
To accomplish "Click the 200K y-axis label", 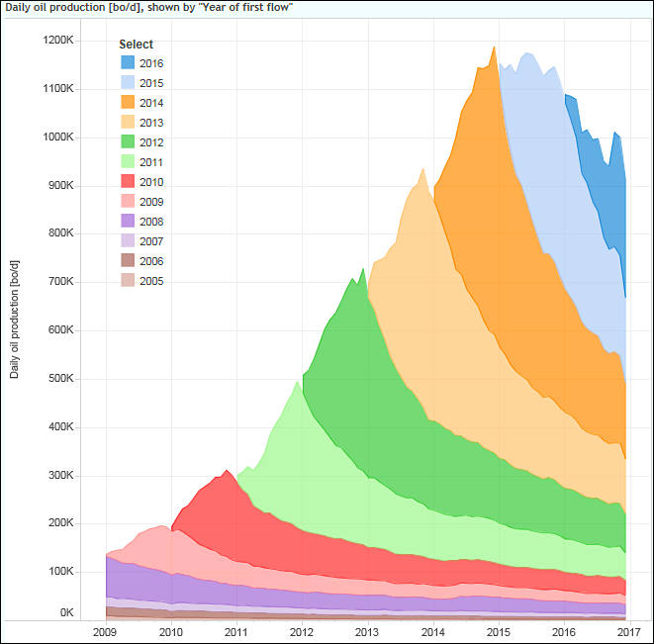I will click(61, 522).
